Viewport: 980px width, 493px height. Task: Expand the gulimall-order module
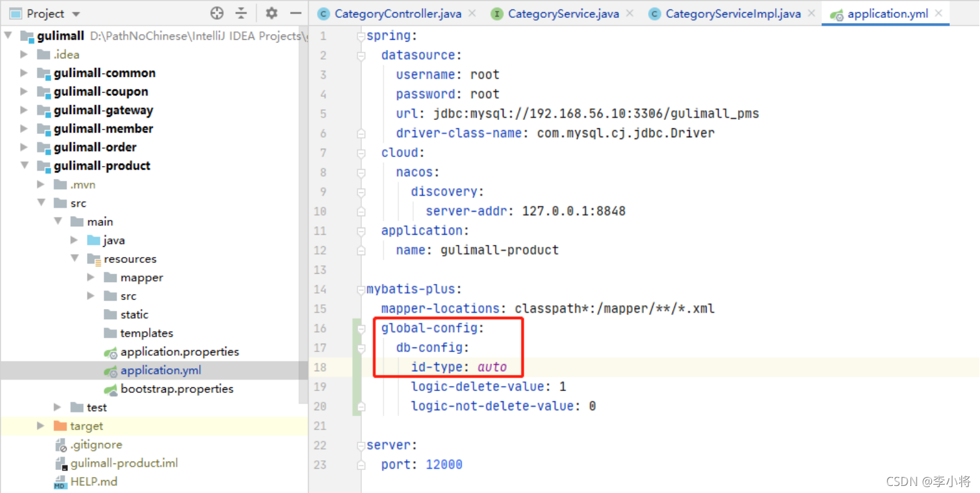click(x=24, y=147)
